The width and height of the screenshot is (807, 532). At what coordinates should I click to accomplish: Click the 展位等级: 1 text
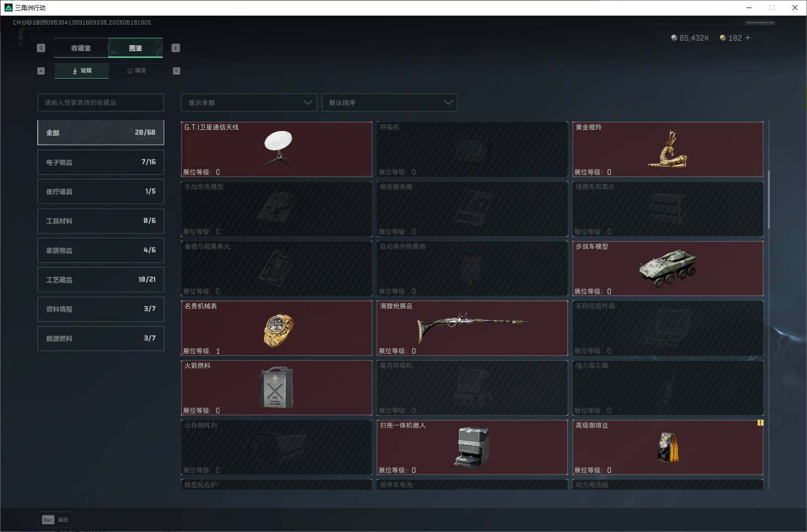[x=201, y=351]
